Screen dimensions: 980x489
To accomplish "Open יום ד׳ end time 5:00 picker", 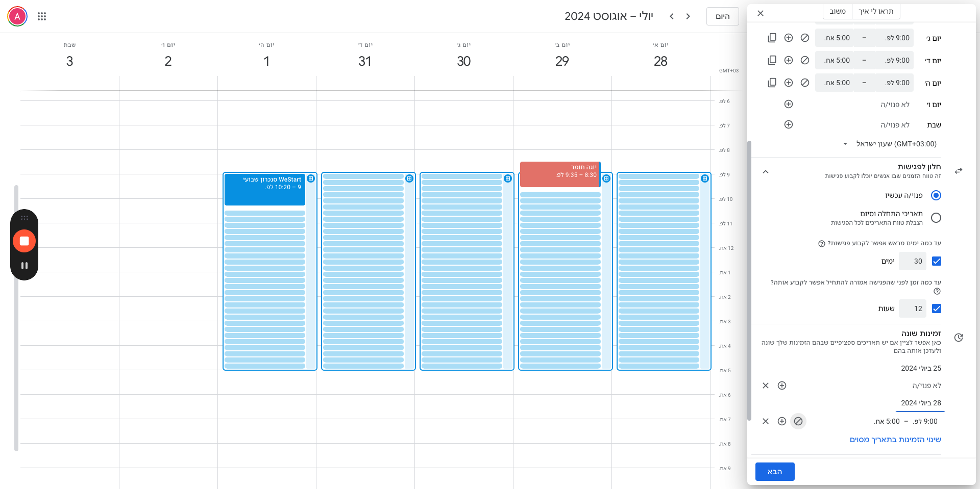I will (835, 60).
